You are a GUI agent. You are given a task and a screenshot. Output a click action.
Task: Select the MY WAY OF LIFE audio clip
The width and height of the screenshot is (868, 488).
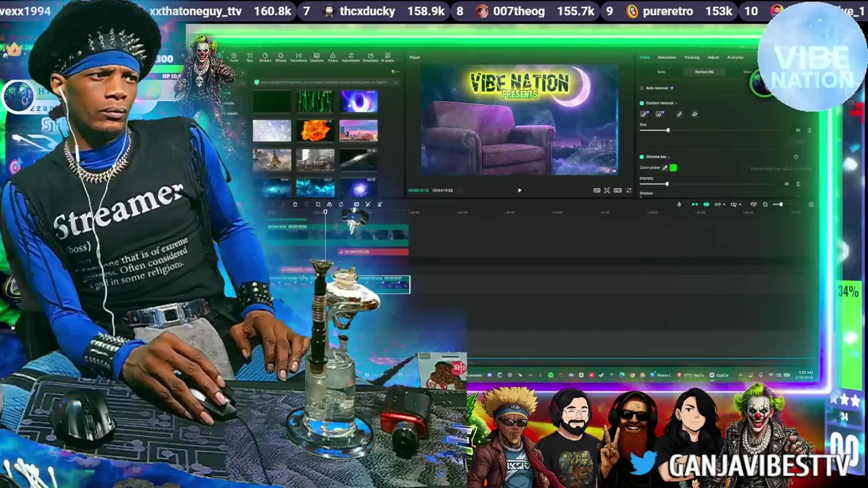click(x=372, y=251)
